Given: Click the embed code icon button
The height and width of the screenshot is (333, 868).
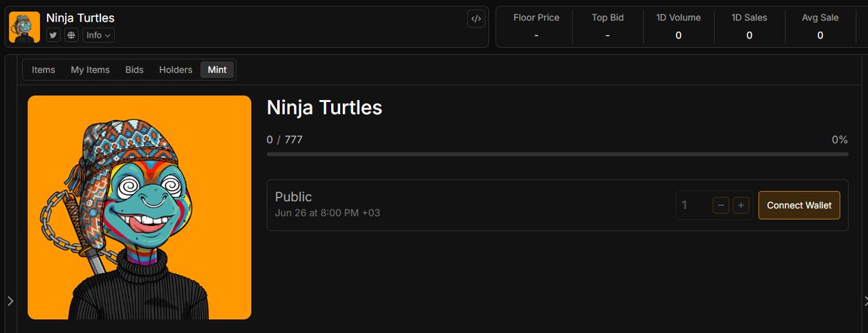Looking at the screenshot, I should coord(476,20).
